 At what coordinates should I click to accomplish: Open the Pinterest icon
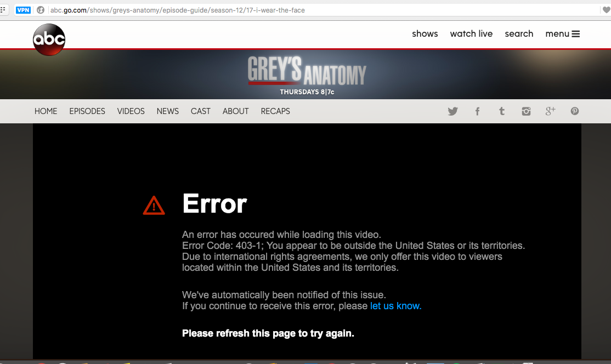click(575, 111)
